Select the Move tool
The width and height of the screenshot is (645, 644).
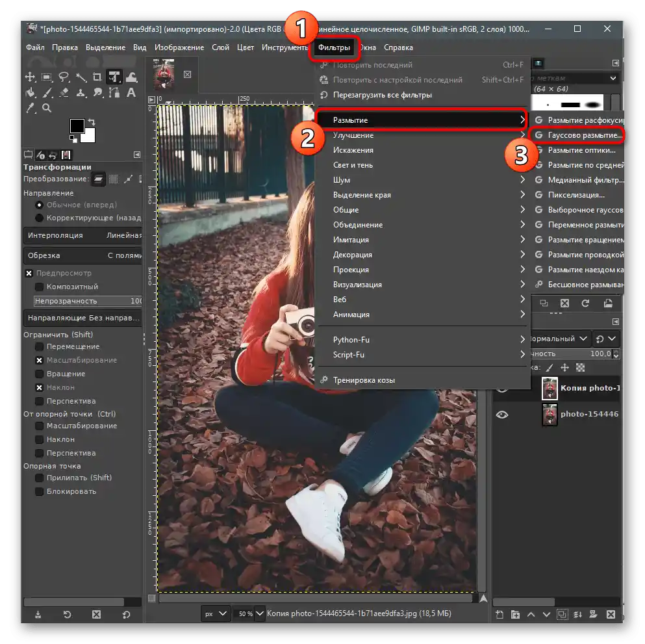(x=30, y=77)
